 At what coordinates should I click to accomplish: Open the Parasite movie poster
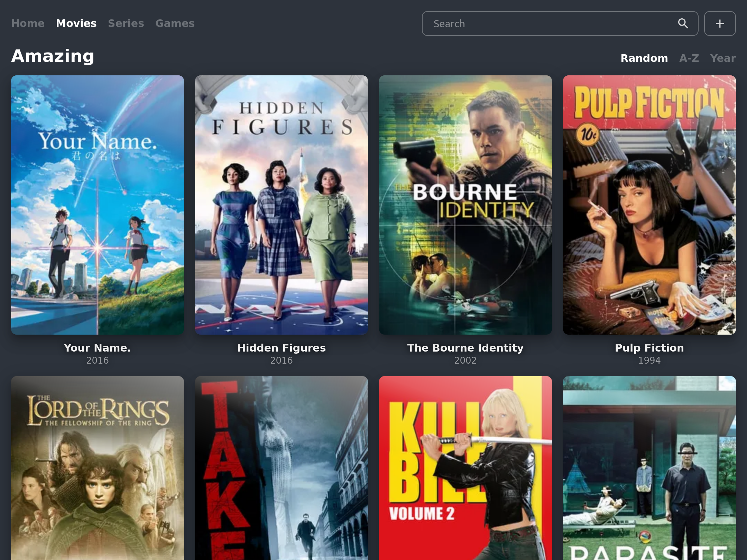pyautogui.click(x=649, y=468)
